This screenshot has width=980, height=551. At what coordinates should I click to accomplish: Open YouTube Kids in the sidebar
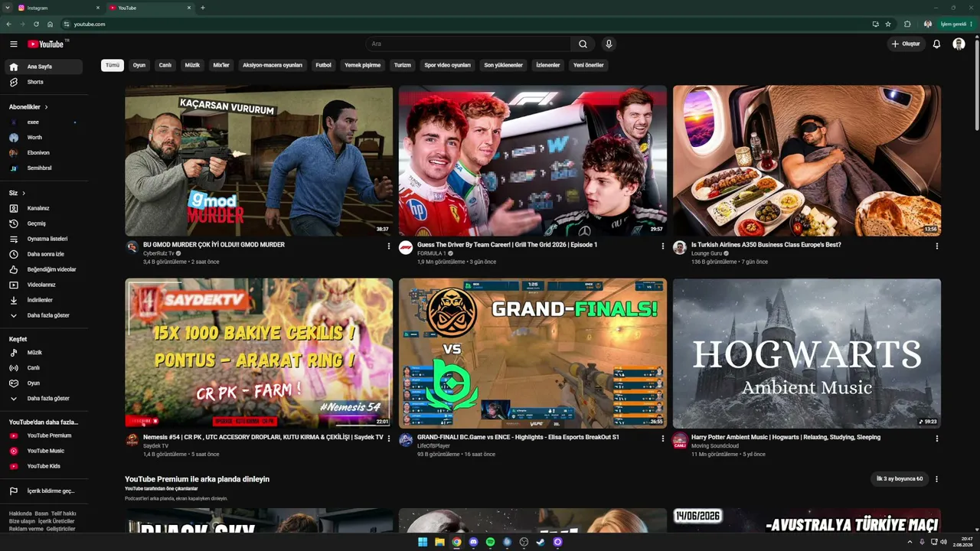(44, 466)
